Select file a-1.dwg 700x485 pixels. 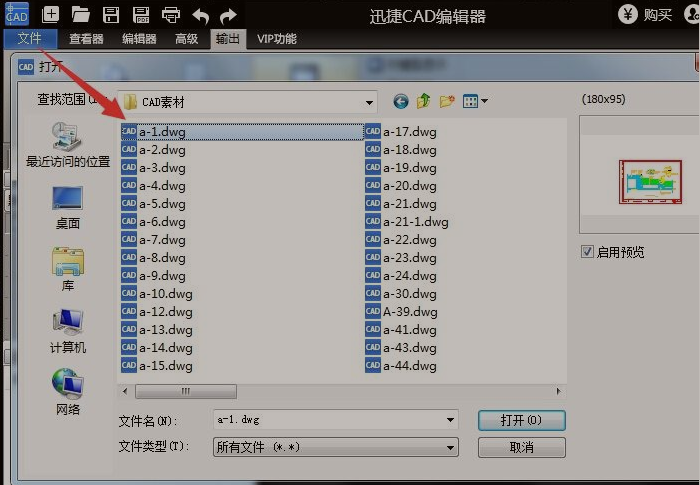[242, 131]
